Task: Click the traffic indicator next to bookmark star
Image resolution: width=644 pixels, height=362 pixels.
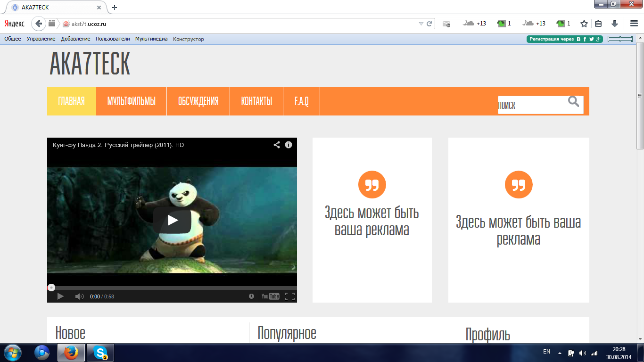Action: (564, 24)
